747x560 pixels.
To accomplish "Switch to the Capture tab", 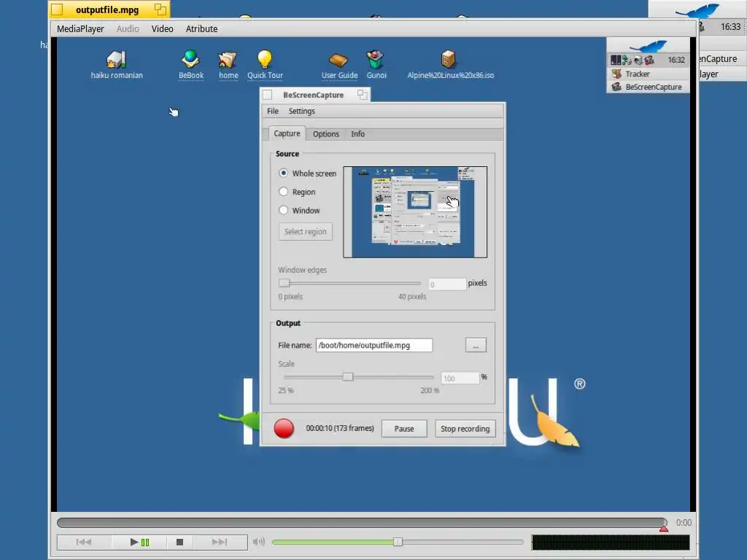I will (x=287, y=133).
